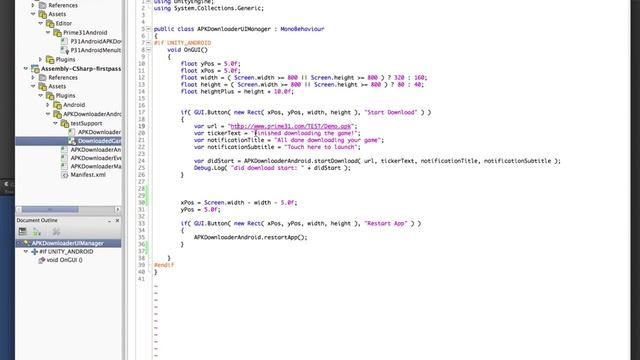Collapse the APKDownloaderAndro folder
The height and width of the screenshot is (360, 640).
coord(48,114)
